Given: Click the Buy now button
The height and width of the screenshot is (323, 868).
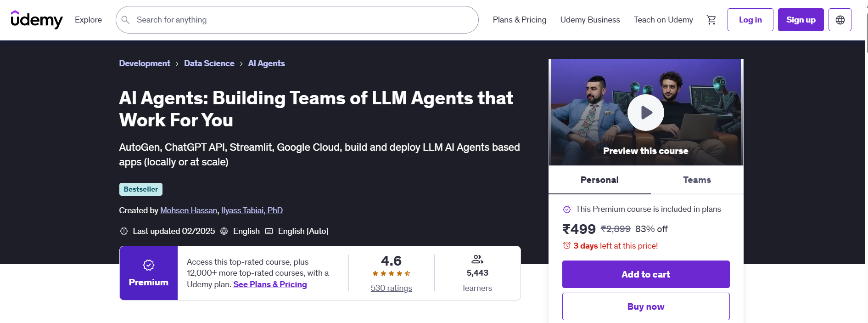Looking at the screenshot, I should [x=645, y=306].
